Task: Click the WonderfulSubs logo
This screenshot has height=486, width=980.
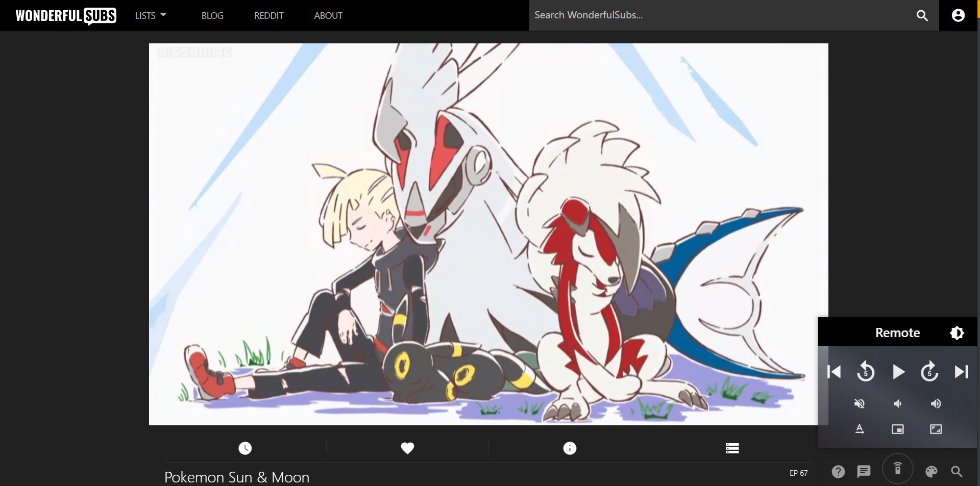Action: [x=66, y=16]
